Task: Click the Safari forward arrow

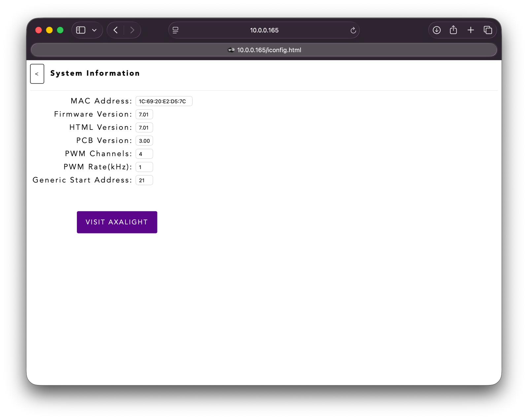Action: (x=132, y=30)
